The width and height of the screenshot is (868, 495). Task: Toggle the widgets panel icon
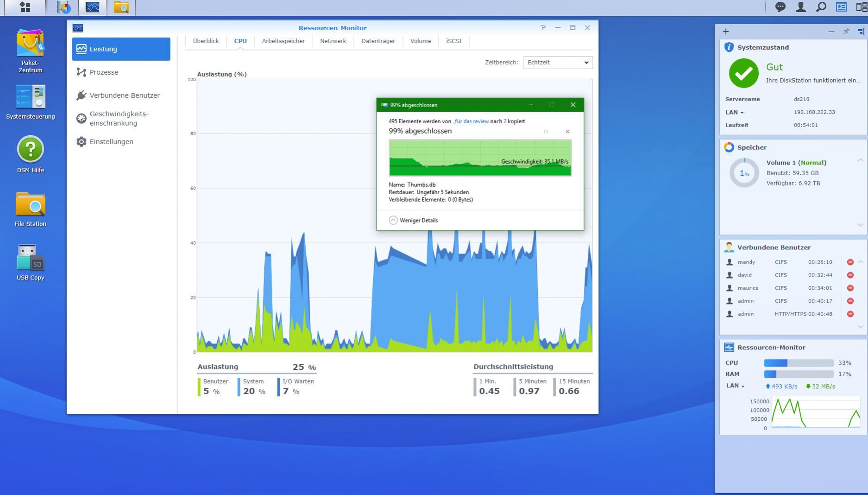(x=841, y=7)
